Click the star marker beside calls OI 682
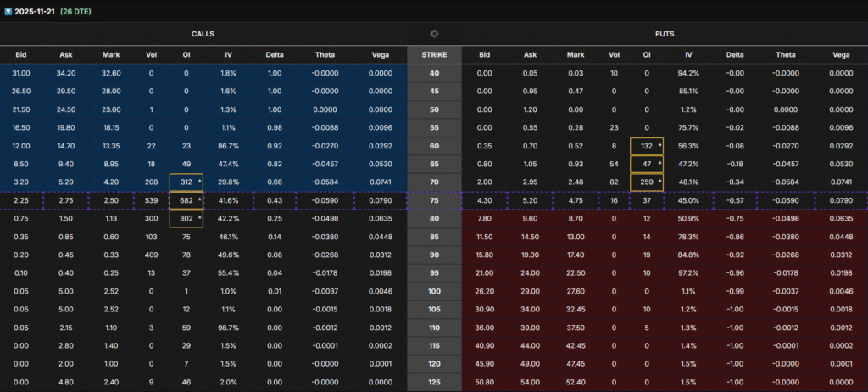Viewport: 868px width, 392px height. (x=200, y=199)
